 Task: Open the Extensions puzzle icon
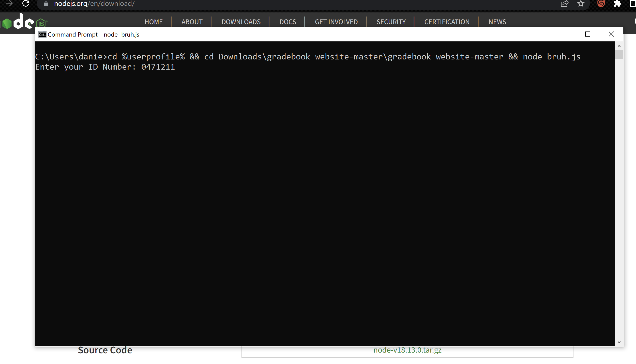pos(617,4)
